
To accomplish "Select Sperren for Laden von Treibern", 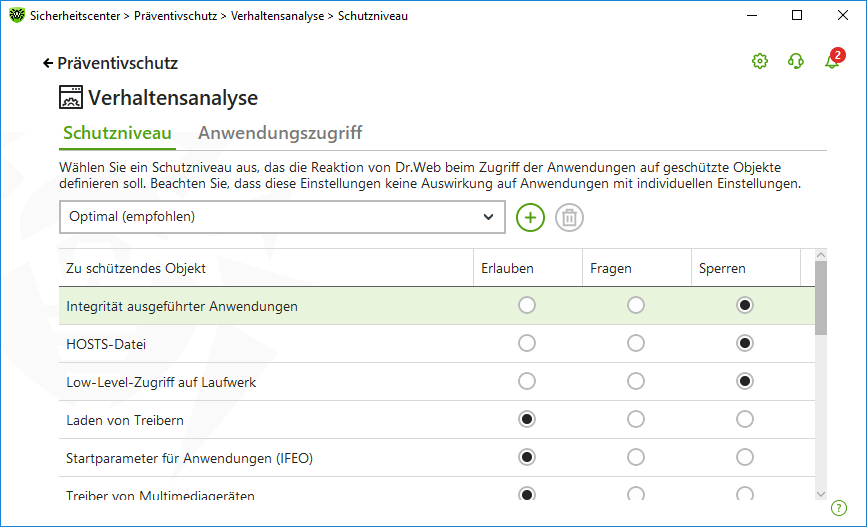I will [x=745, y=419].
